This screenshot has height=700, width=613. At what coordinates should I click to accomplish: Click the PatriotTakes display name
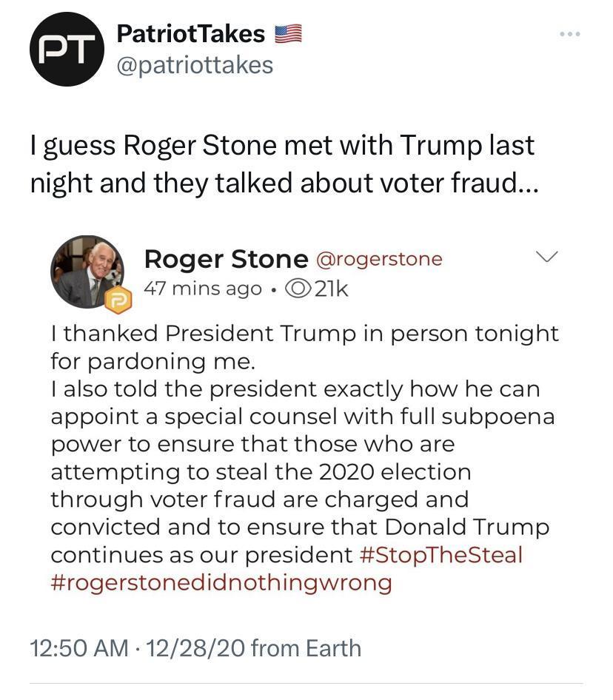point(191,34)
